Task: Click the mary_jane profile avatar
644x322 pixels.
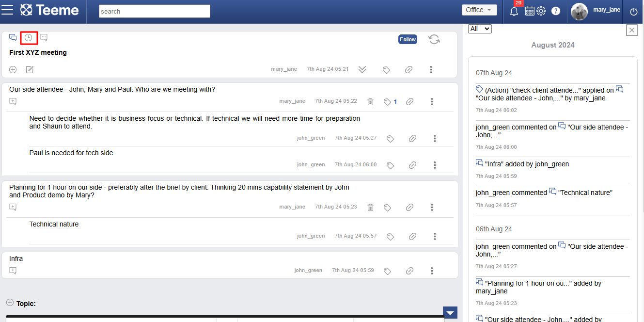Action: pyautogui.click(x=579, y=12)
